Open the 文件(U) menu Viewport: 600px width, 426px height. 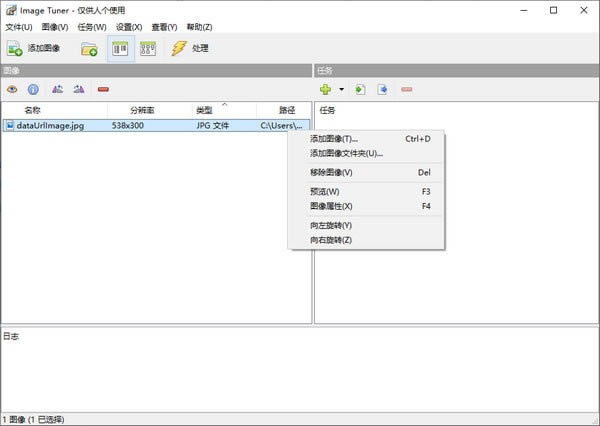[19, 27]
